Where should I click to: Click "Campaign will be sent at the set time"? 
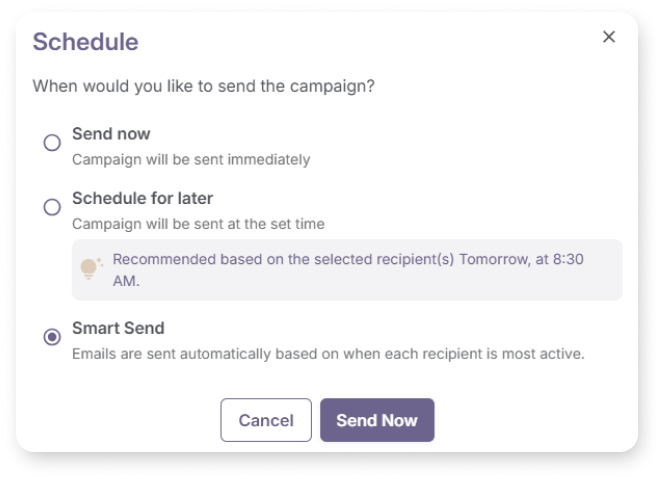point(198,223)
